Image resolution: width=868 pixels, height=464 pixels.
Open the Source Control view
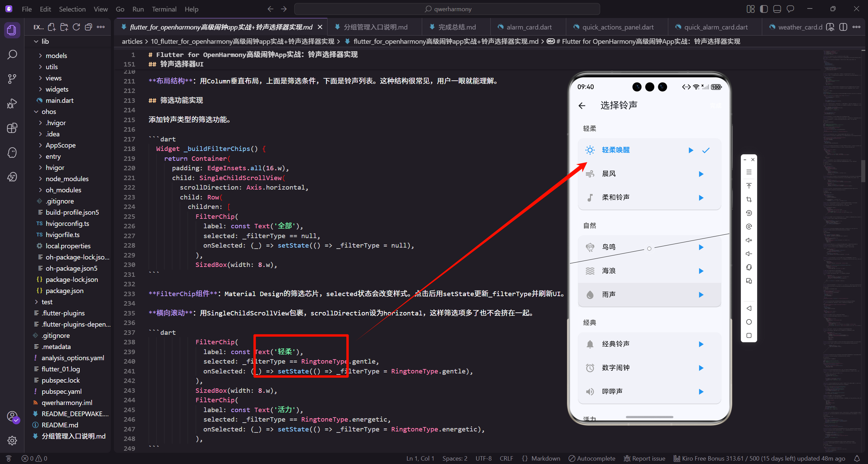click(12, 79)
